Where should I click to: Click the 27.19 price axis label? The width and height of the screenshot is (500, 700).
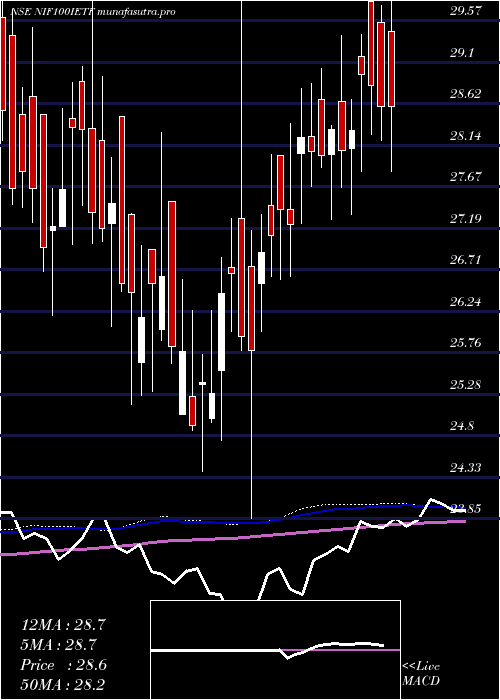465,218
